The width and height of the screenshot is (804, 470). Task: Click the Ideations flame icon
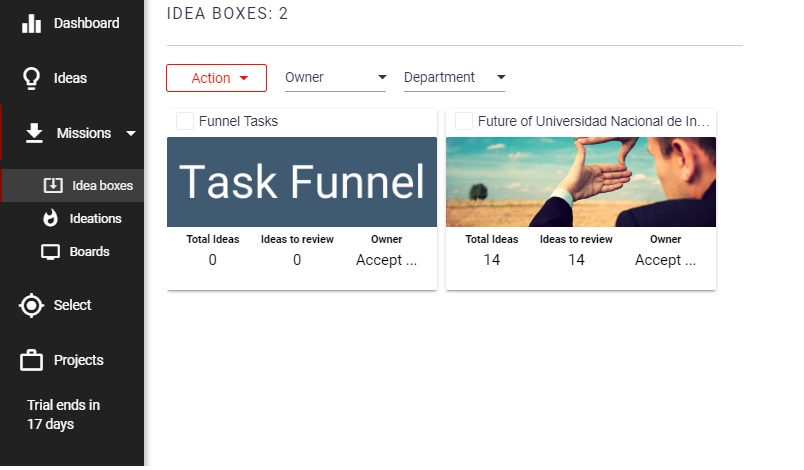tap(50, 218)
